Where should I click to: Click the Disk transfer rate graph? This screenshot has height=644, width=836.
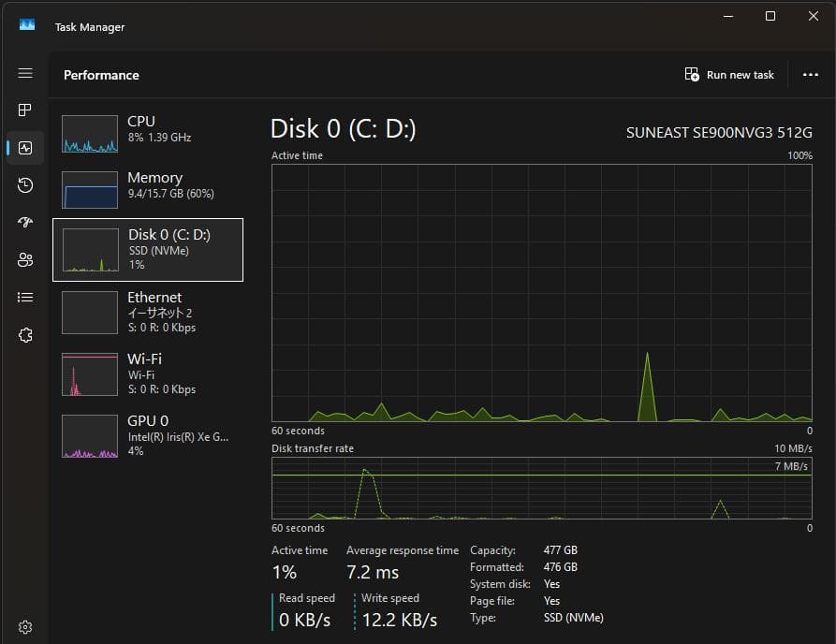pyautogui.click(x=541, y=488)
